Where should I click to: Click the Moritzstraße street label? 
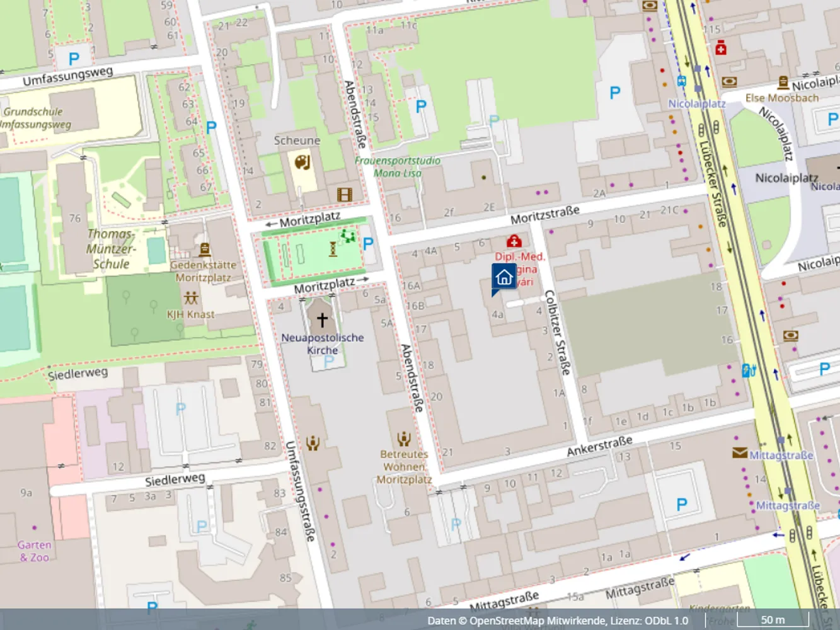pyautogui.click(x=545, y=215)
